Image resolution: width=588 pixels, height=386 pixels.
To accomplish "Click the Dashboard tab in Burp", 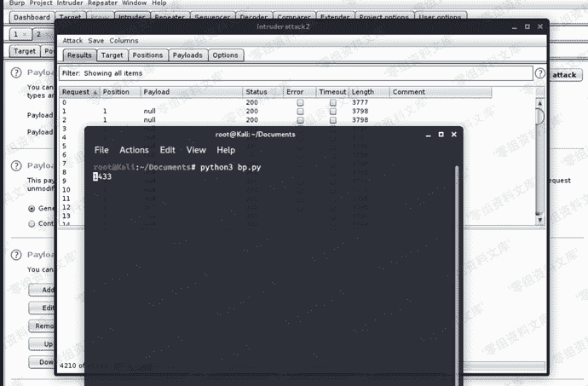I will click(x=32, y=16).
